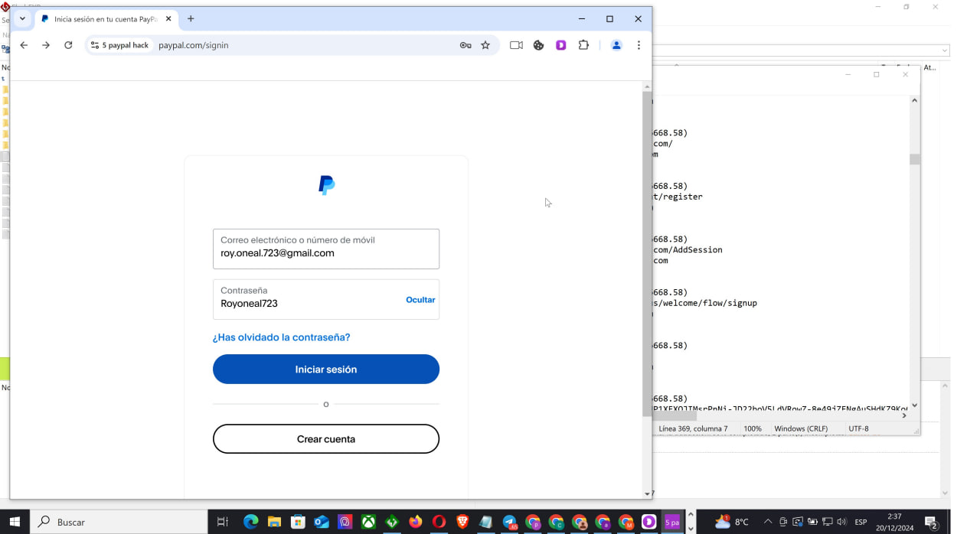This screenshot has width=980, height=534.
Task: Open site info chip beside the URL
Action: tap(119, 45)
